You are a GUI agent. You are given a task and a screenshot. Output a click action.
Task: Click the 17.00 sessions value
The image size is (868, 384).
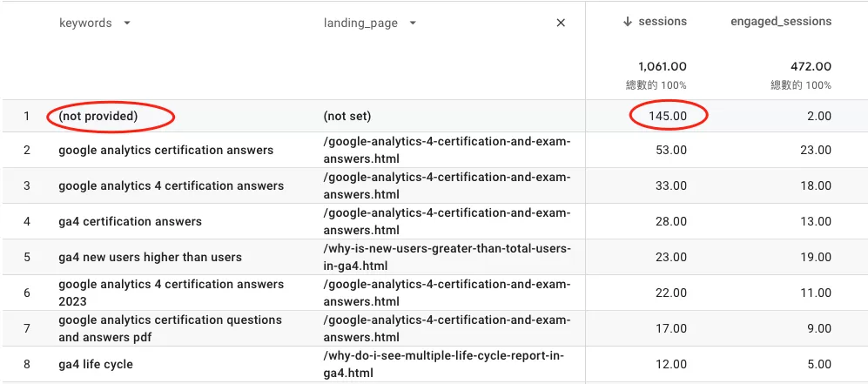671,328
